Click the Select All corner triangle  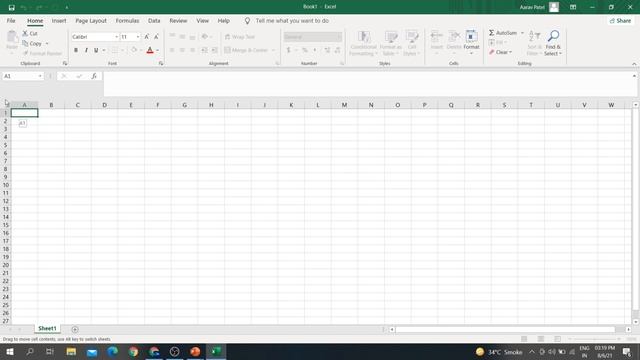click(x=6, y=104)
